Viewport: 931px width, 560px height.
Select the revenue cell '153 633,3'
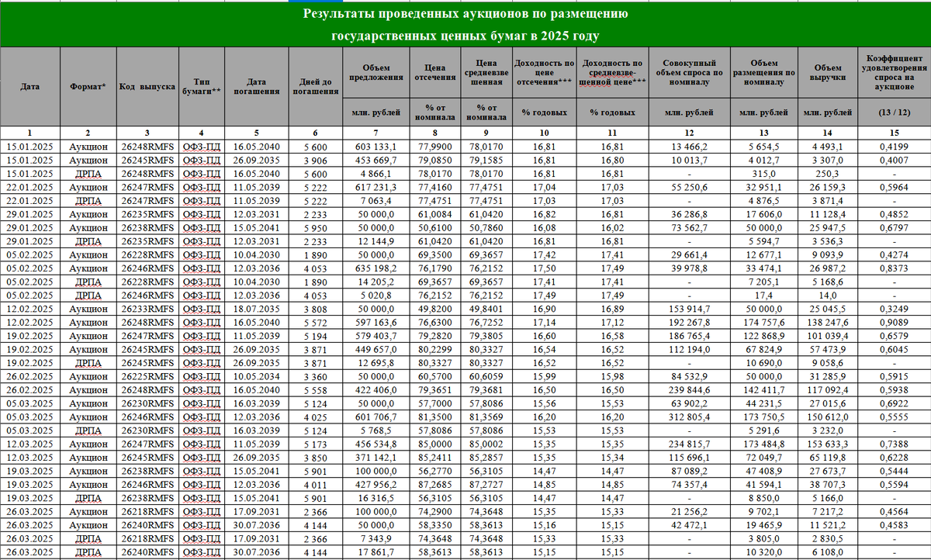click(x=828, y=444)
